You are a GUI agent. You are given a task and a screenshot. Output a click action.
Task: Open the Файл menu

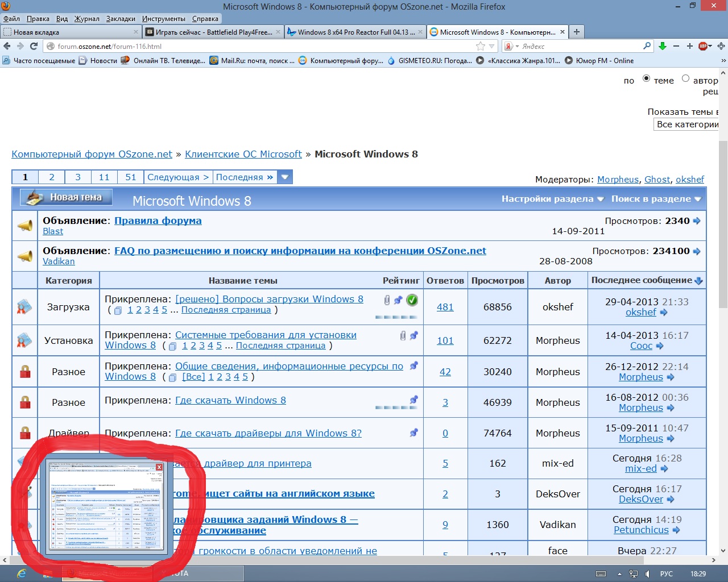11,19
